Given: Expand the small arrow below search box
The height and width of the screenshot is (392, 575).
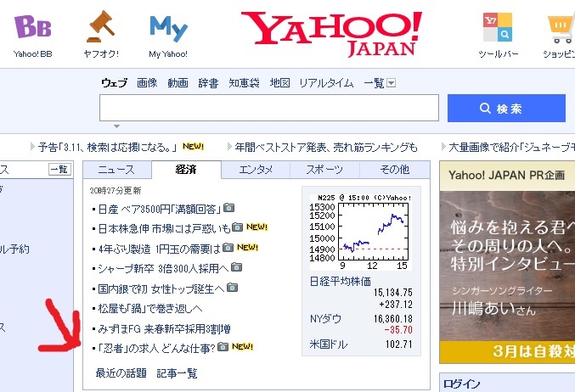Looking at the screenshot, I should (x=116, y=126).
